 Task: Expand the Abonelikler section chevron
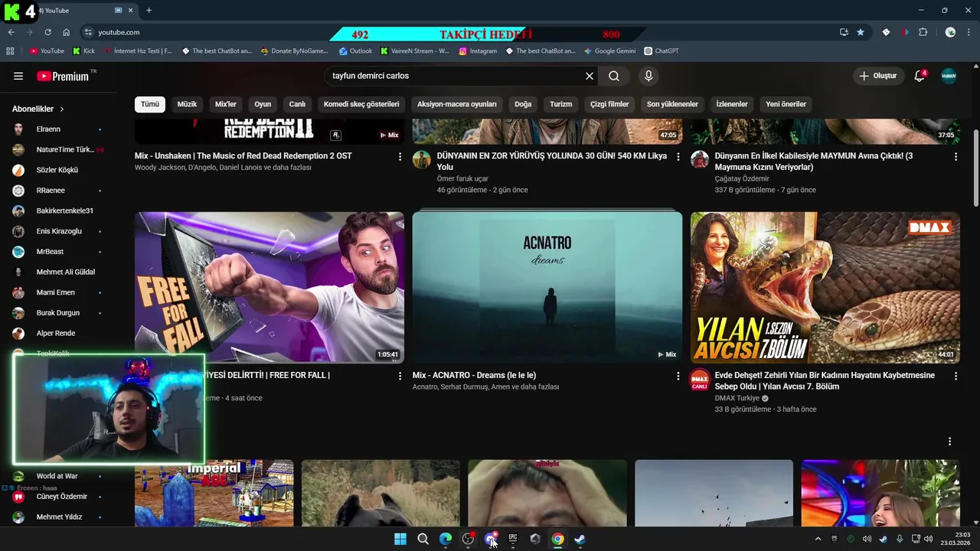point(62,109)
